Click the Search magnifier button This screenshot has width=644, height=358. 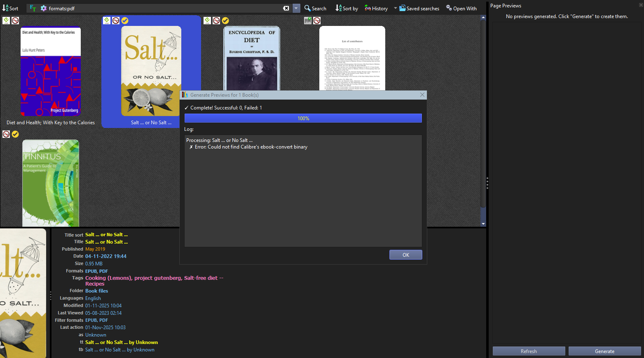pos(315,8)
